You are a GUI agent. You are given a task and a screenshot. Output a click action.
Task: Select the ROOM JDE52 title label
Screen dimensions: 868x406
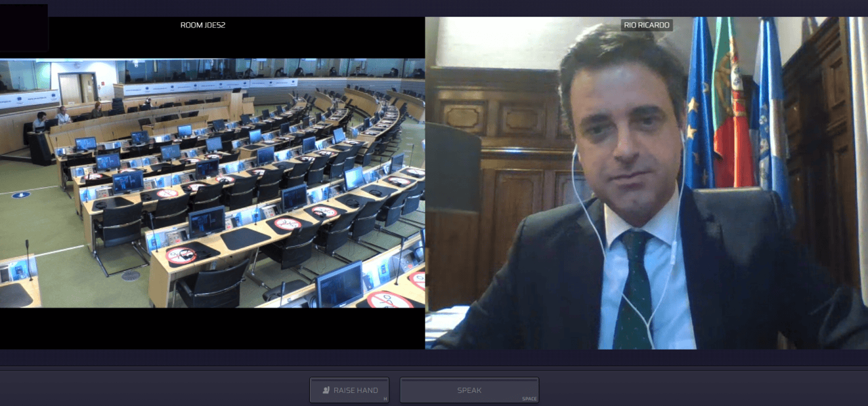tap(203, 25)
